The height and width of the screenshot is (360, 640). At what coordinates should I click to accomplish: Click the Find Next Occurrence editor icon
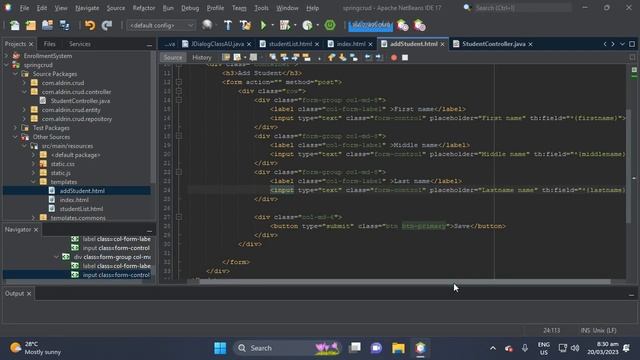295,58
